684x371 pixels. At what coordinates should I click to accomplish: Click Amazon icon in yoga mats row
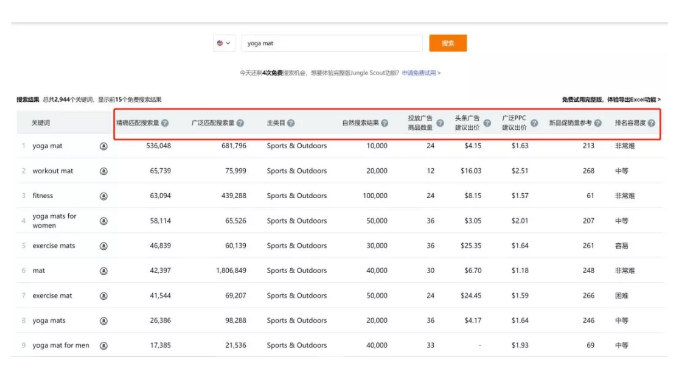point(103,321)
